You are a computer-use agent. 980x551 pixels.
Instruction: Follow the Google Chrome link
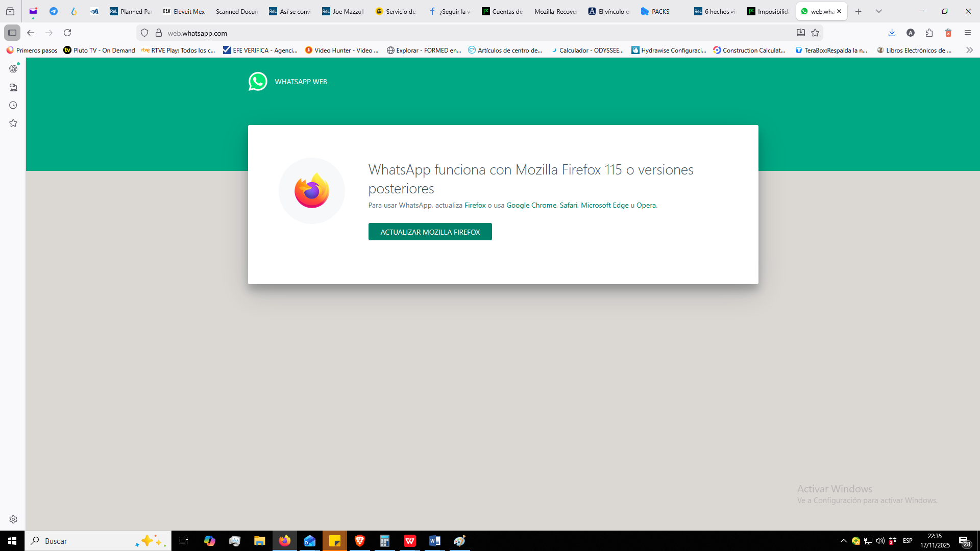click(x=531, y=205)
